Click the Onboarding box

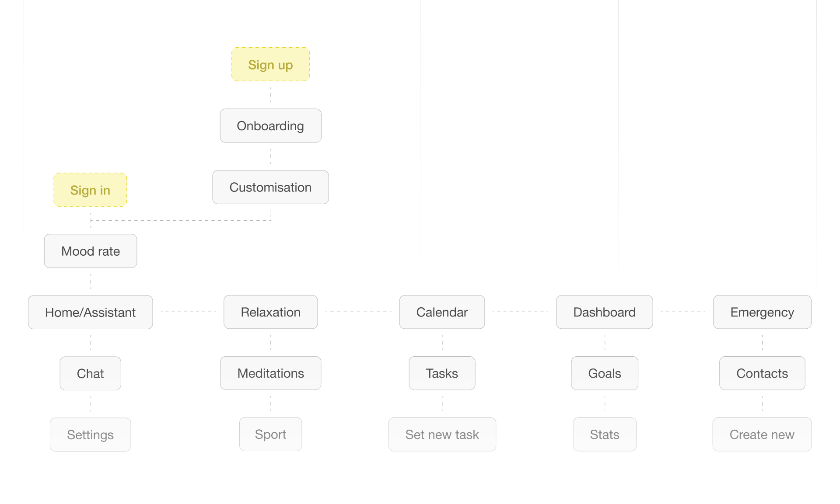click(270, 126)
